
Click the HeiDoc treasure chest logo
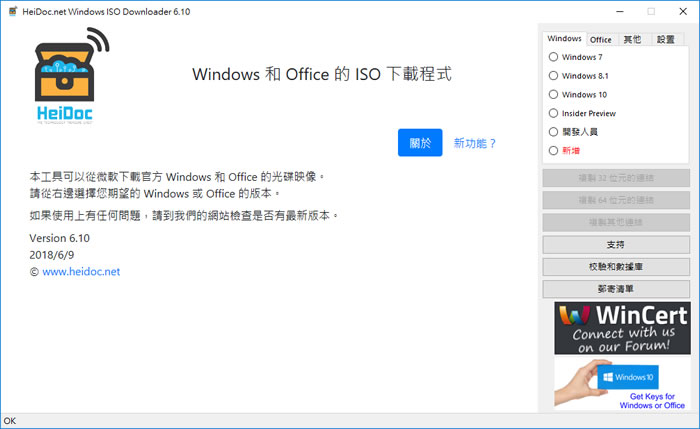click(x=71, y=76)
